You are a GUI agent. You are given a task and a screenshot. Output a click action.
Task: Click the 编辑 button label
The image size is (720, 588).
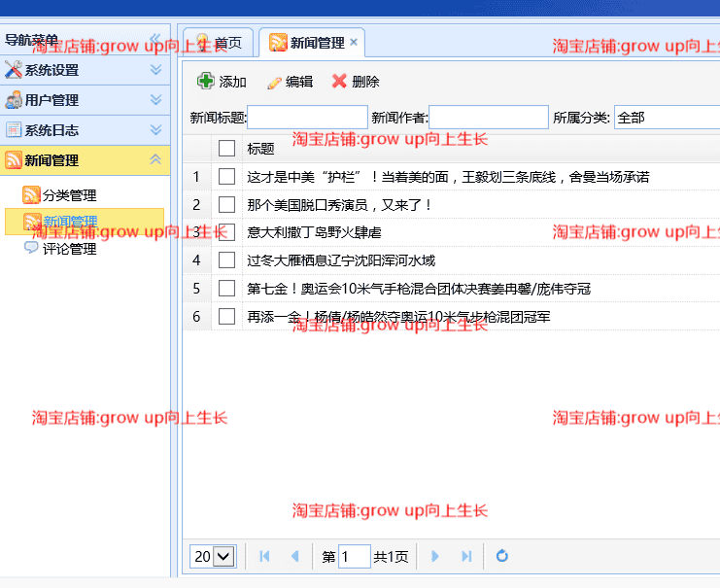pos(299,82)
